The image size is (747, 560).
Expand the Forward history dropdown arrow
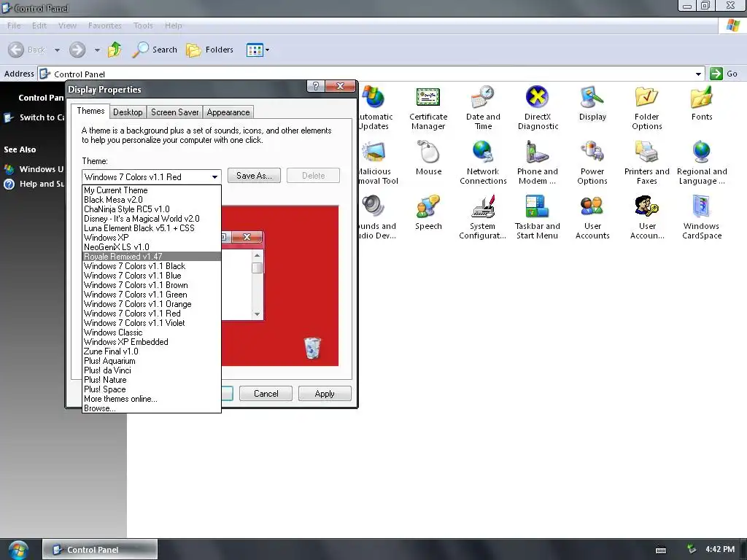pyautogui.click(x=97, y=50)
